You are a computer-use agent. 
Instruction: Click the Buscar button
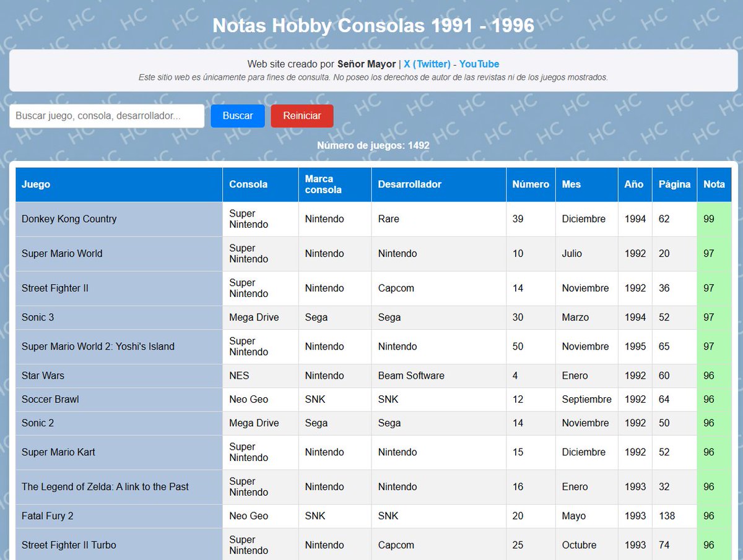[x=238, y=116]
